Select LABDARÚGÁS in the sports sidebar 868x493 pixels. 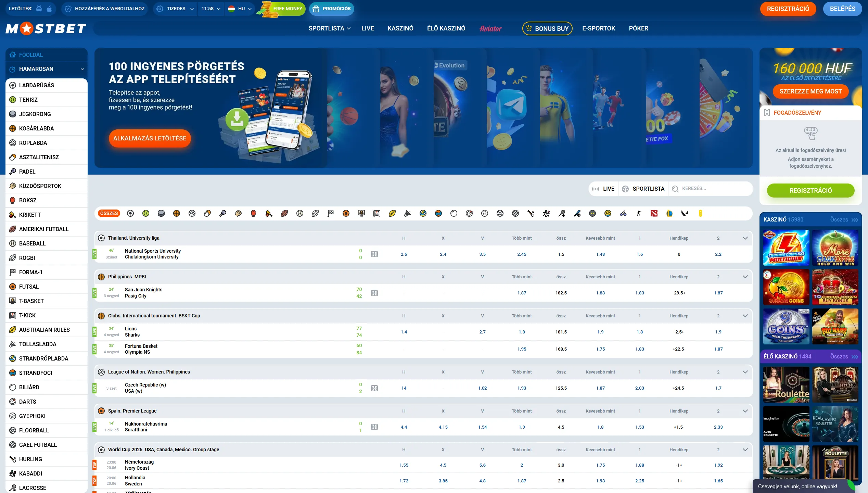coord(47,85)
